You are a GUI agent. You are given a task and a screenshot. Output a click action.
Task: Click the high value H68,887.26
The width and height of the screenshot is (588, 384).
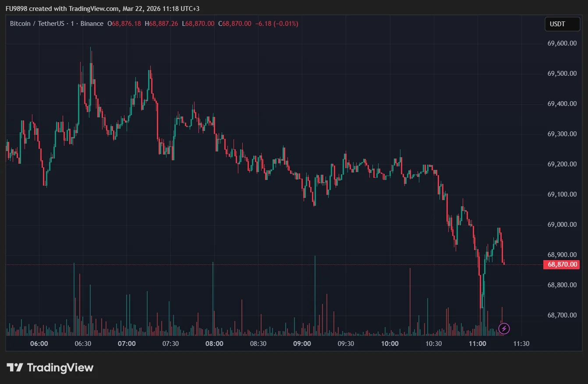click(161, 24)
